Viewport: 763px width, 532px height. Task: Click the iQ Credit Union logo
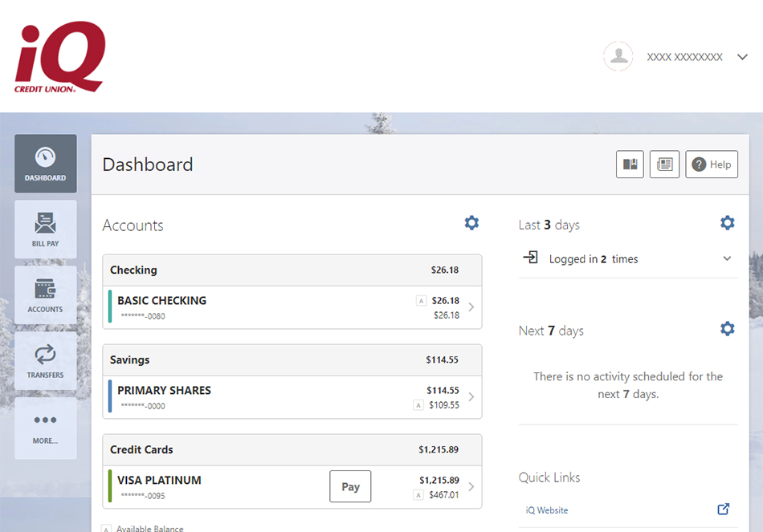pos(60,57)
